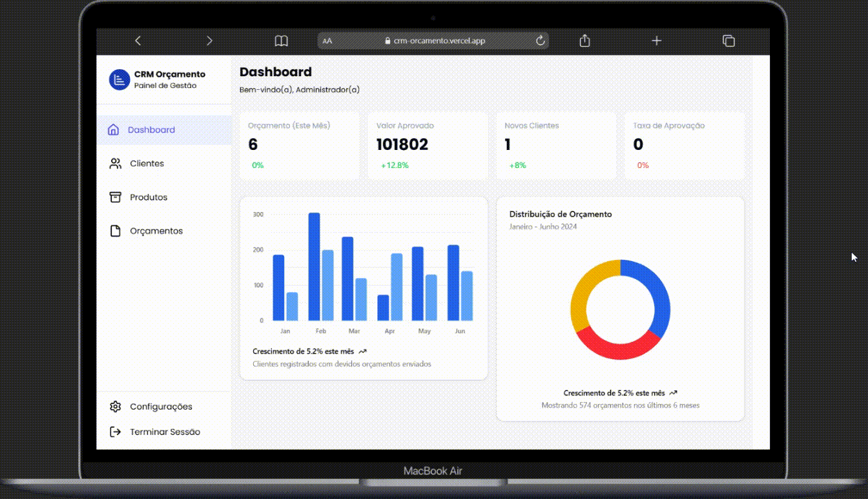The image size is (868, 499).
Task: Reload the page using the refresh icon
Action: coord(541,40)
